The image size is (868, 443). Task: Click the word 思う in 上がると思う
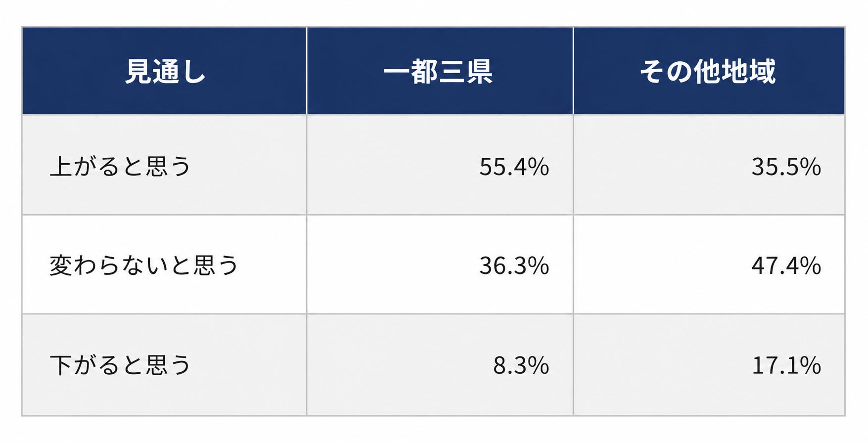[168, 166]
